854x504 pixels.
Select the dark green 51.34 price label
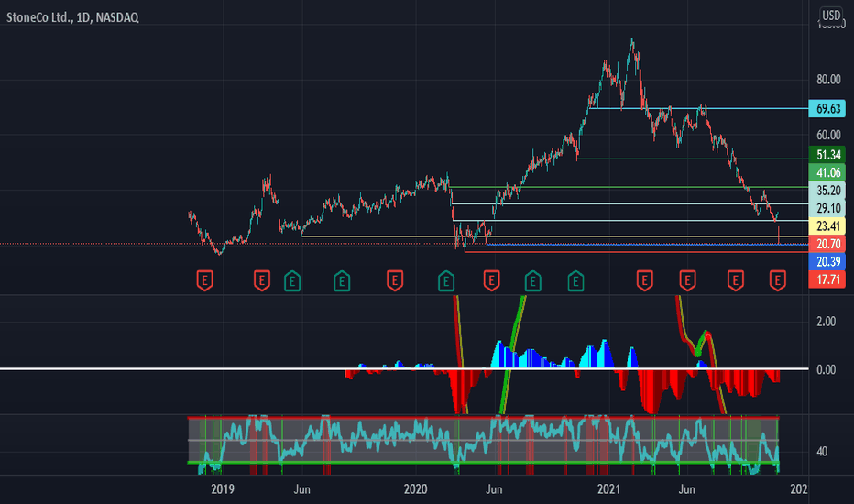click(827, 155)
